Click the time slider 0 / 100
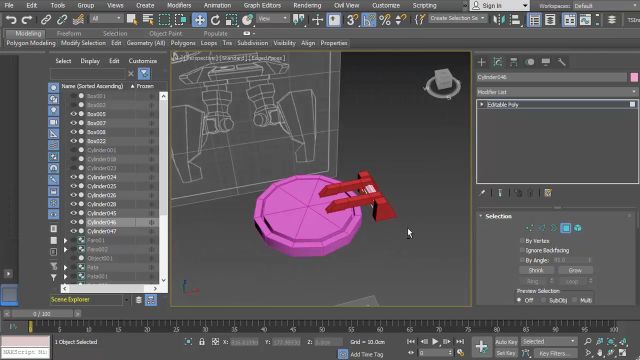 click(x=42, y=313)
